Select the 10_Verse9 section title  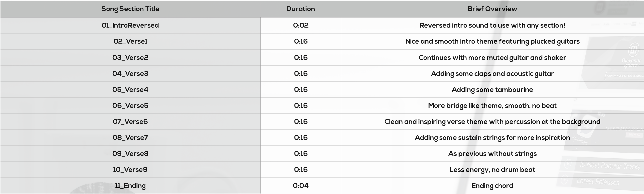[x=130, y=169]
